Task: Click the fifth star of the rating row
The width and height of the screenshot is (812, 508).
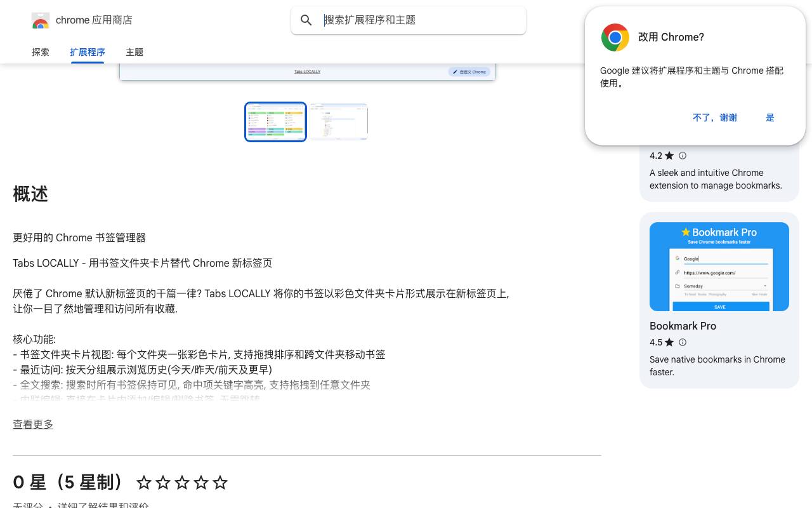Action: tap(220, 483)
